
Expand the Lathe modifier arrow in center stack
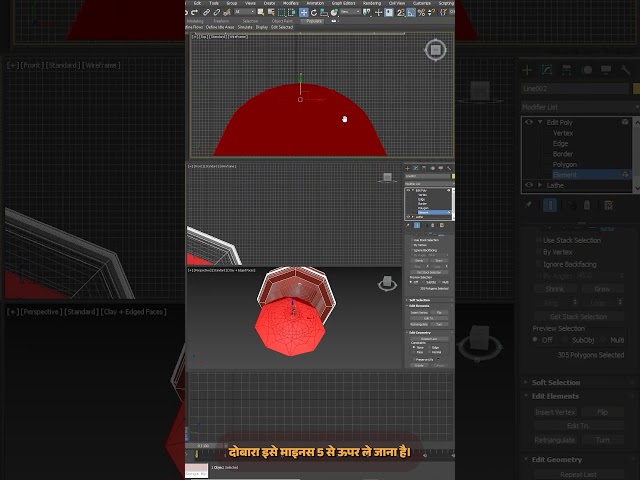click(x=413, y=217)
